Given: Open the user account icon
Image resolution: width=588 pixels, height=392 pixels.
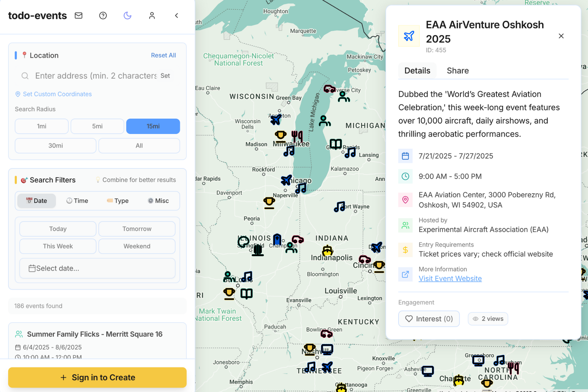Looking at the screenshot, I should (x=152, y=15).
